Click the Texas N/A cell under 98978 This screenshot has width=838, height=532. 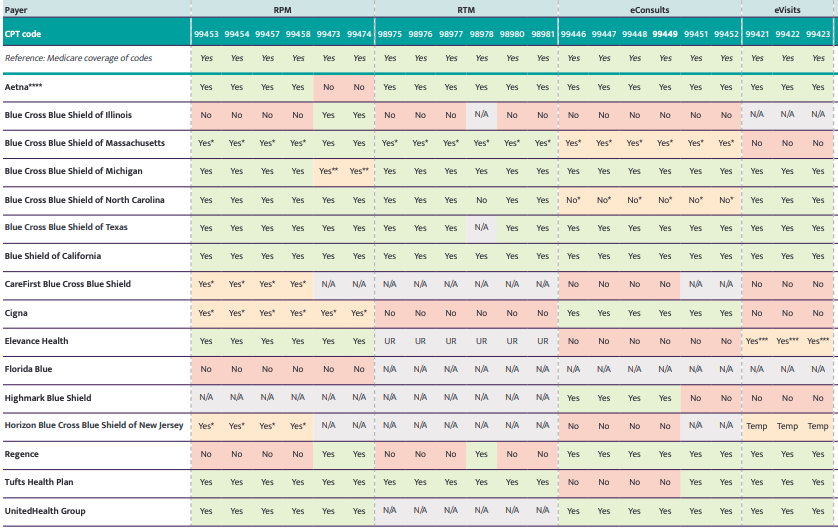pyautogui.click(x=482, y=227)
